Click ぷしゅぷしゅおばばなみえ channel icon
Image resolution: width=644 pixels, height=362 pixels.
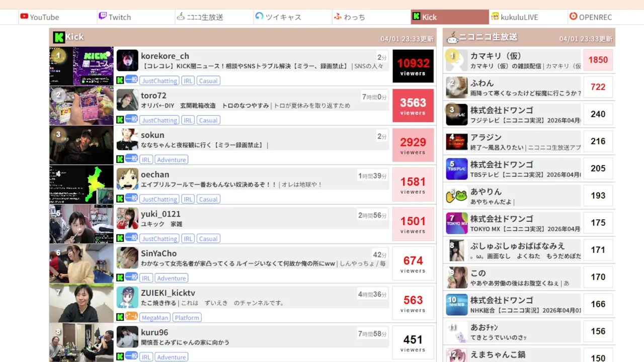[x=457, y=250]
